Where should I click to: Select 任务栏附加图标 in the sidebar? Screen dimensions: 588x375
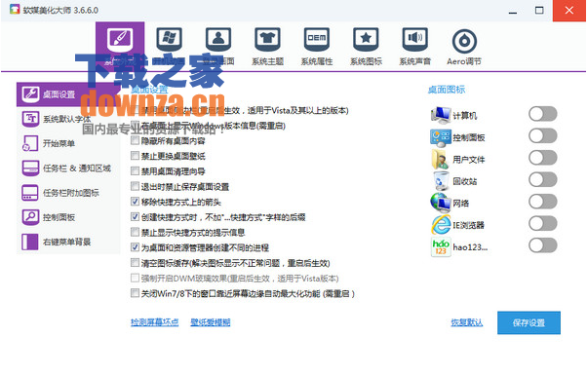pyautogui.click(x=68, y=193)
